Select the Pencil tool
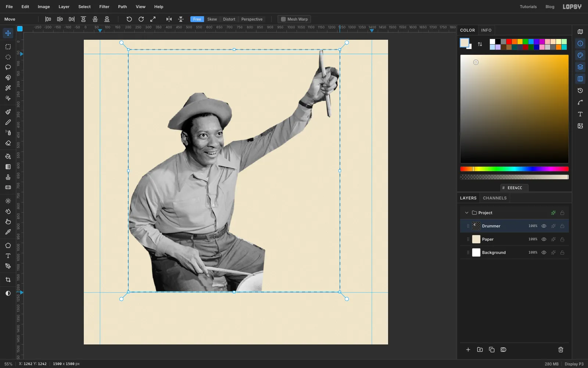Image resolution: width=588 pixels, height=368 pixels. [x=8, y=122]
